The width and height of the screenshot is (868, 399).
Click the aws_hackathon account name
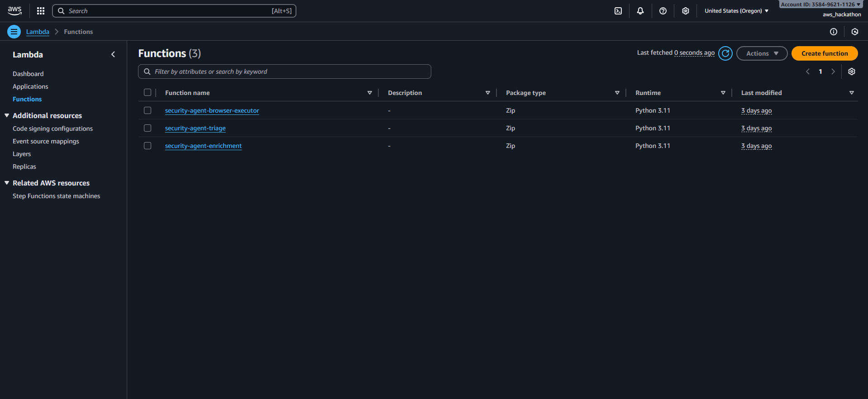pyautogui.click(x=842, y=14)
